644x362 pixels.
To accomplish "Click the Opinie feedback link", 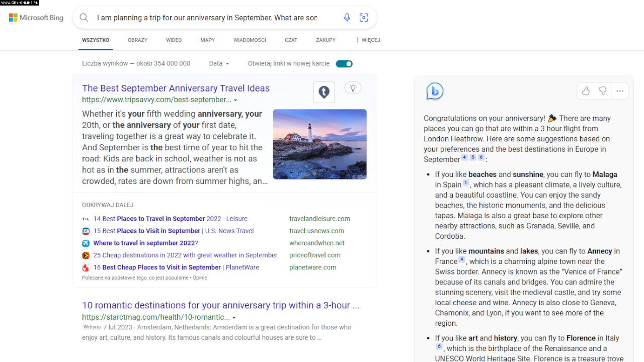I will [x=200, y=278].
